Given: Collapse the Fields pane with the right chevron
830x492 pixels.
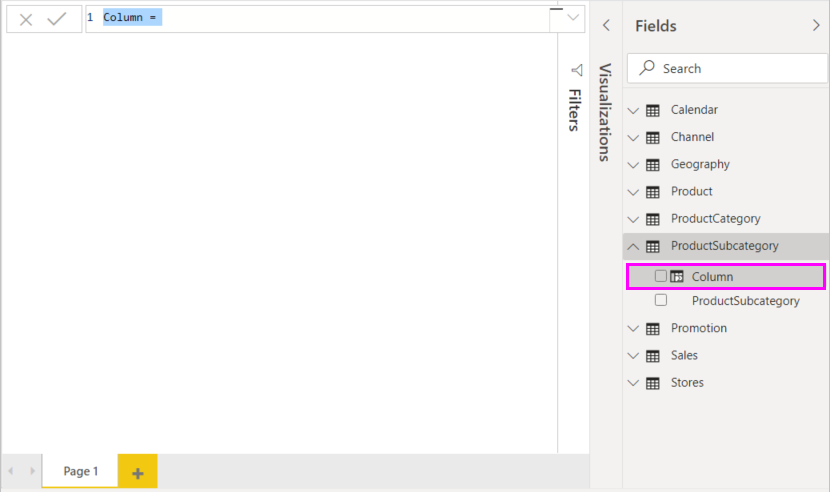Looking at the screenshot, I should point(816,25).
